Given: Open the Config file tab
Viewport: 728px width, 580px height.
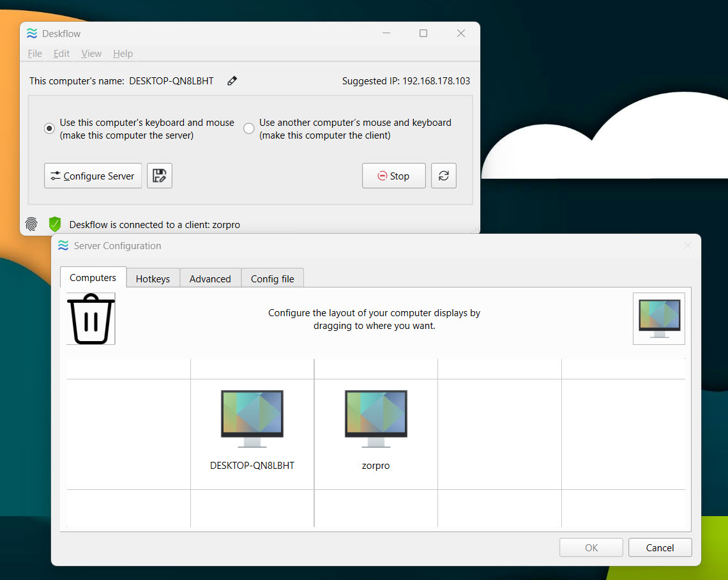Looking at the screenshot, I should point(272,279).
